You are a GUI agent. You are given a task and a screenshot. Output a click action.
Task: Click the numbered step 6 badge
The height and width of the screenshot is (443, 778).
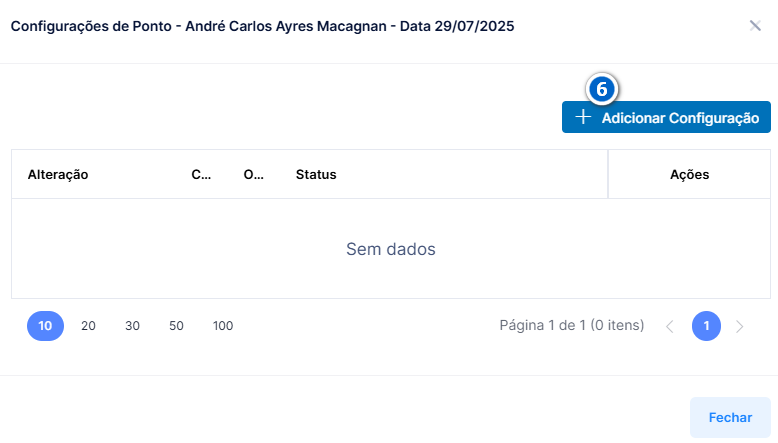601,89
